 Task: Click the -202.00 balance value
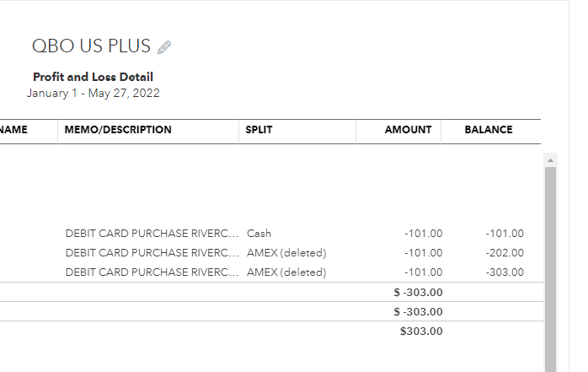coord(505,253)
